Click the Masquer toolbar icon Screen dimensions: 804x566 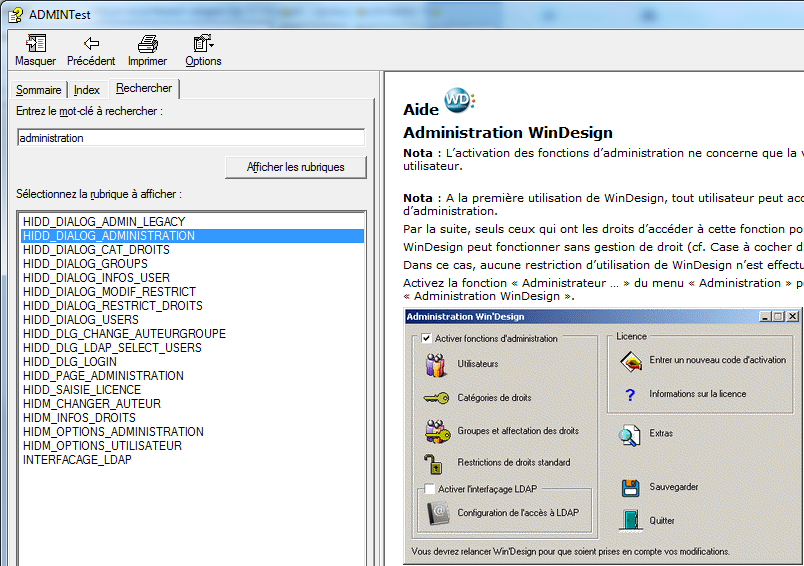click(x=35, y=44)
